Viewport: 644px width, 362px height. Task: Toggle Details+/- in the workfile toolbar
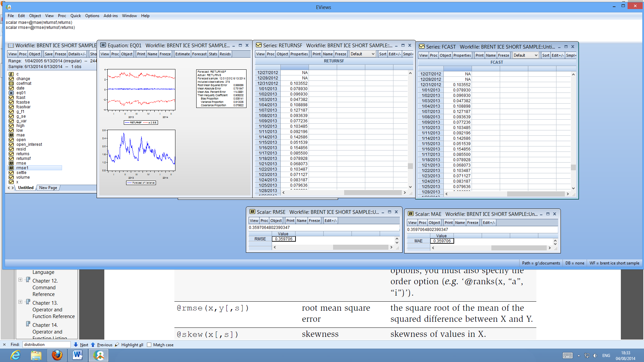click(x=76, y=54)
